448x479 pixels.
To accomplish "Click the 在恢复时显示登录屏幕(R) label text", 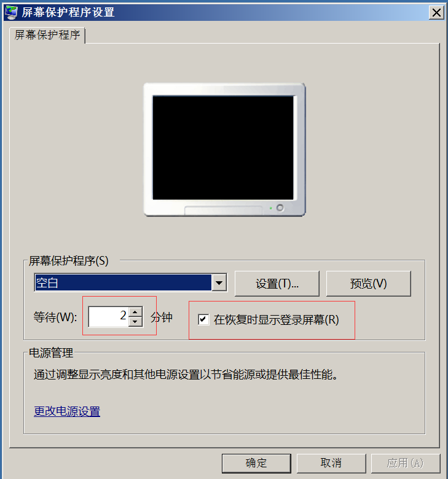I will [277, 320].
